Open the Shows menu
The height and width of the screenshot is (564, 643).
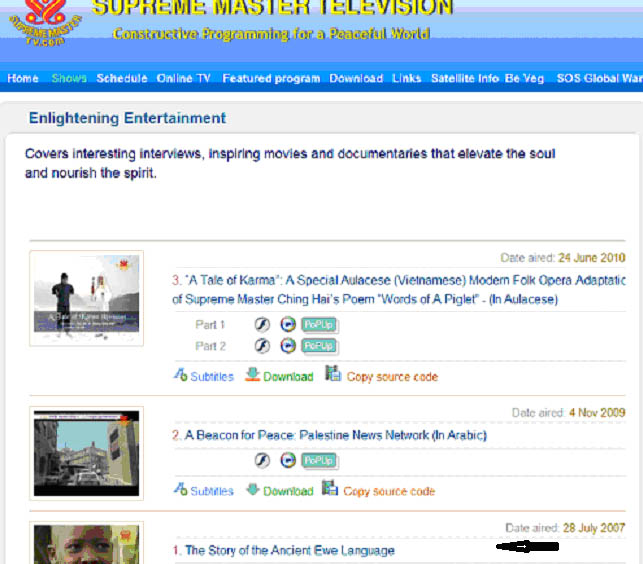pyautogui.click(x=69, y=78)
